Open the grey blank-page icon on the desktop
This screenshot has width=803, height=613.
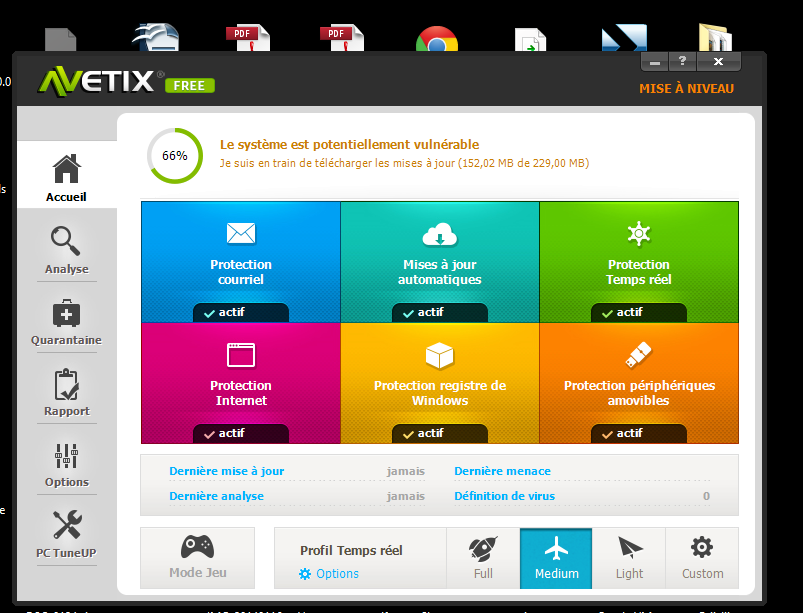(x=60, y=39)
